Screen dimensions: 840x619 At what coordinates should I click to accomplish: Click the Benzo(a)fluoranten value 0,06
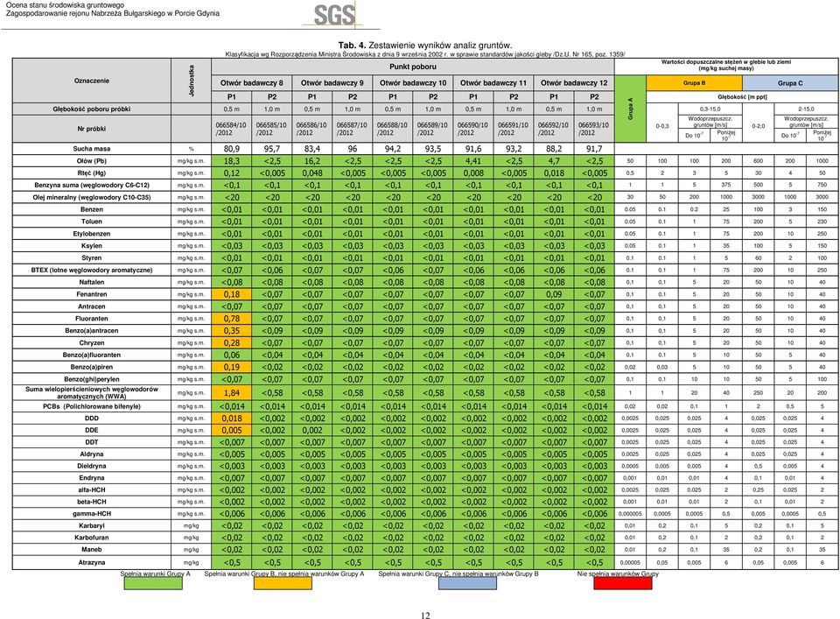coord(231,355)
